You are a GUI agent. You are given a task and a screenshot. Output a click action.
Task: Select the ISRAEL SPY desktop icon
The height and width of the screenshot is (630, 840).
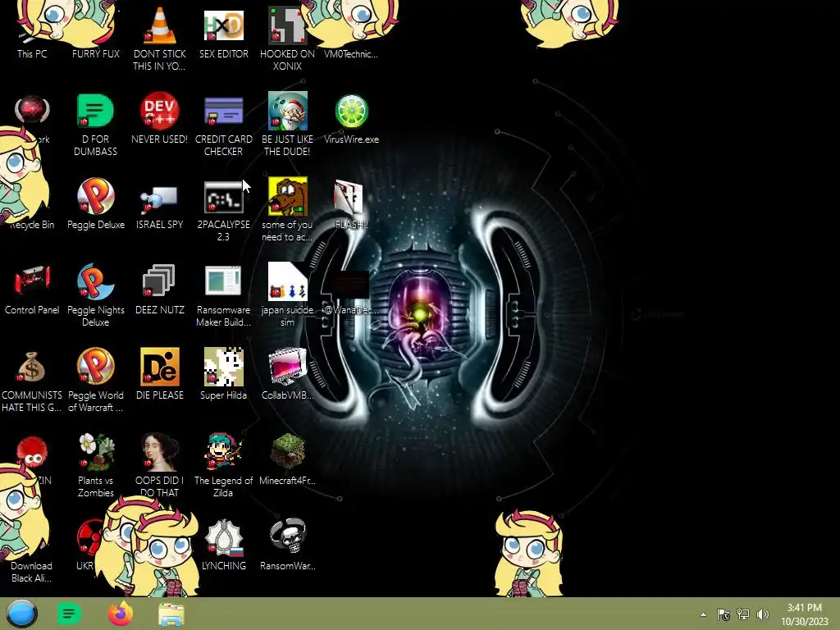point(159,200)
